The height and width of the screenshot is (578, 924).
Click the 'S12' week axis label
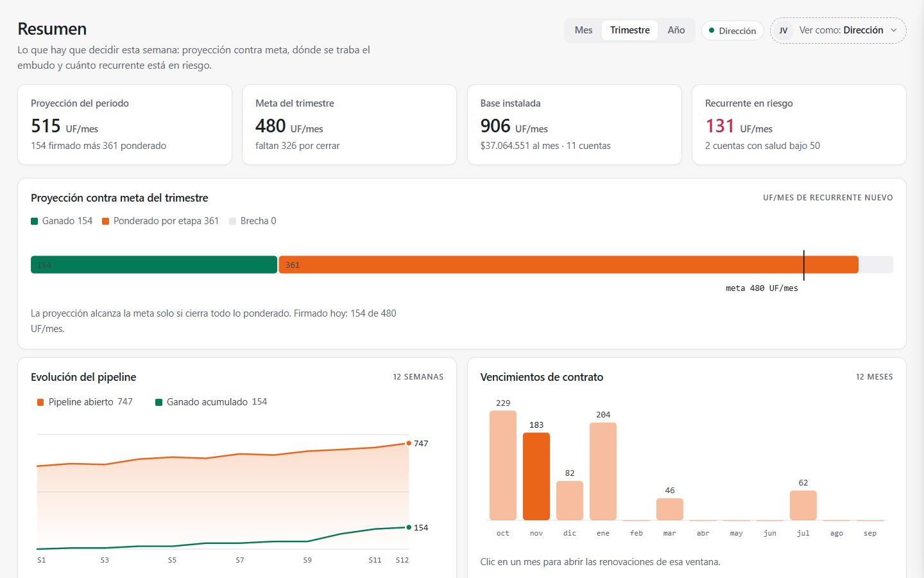[402, 560]
